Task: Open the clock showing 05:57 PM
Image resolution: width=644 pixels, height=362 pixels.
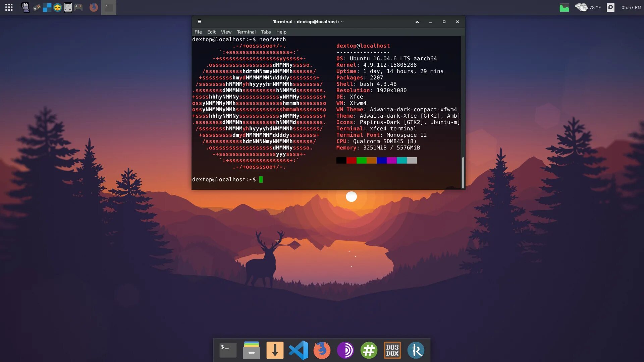Action: [x=631, y=7]
